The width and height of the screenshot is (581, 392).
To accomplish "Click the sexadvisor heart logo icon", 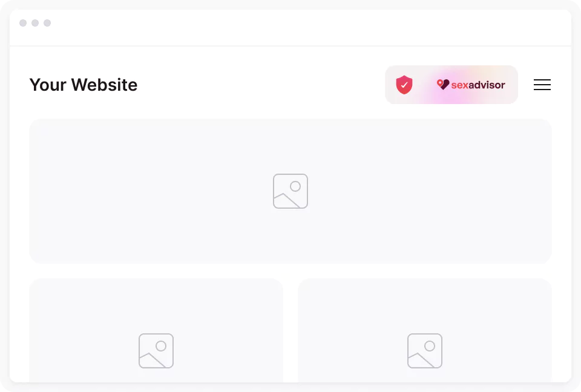I will [x=443, y=85].
